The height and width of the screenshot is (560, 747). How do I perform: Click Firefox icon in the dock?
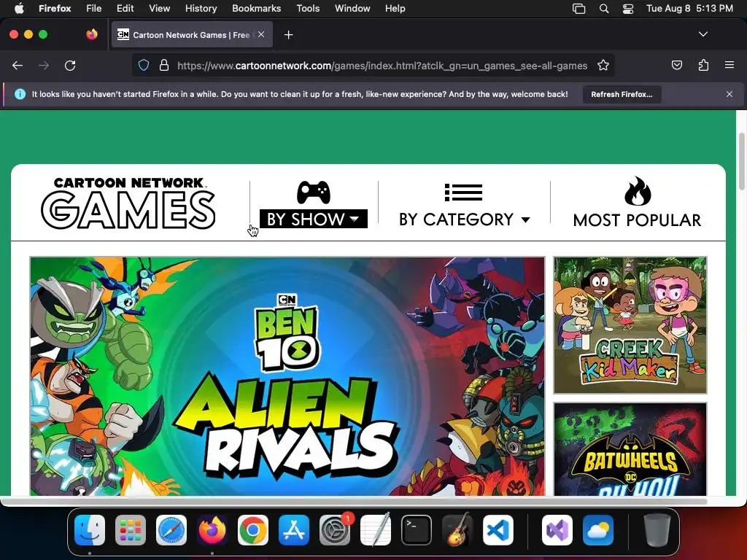pos(212,530)
